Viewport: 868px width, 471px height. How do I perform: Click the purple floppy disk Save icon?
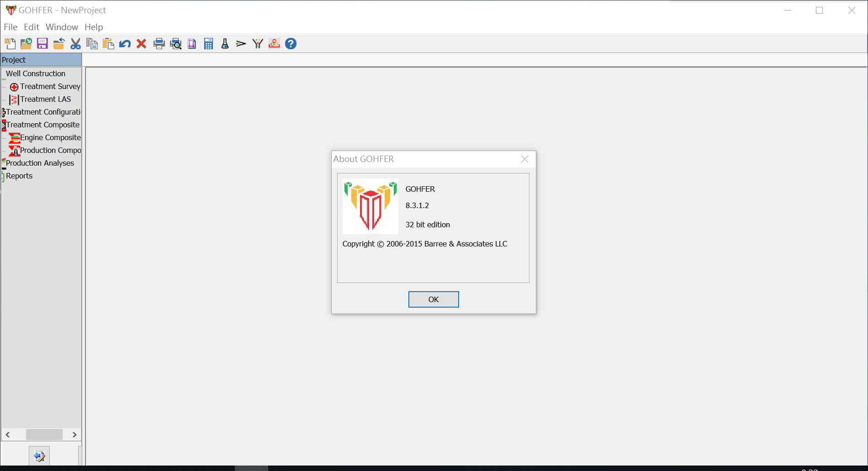[42, 44]
